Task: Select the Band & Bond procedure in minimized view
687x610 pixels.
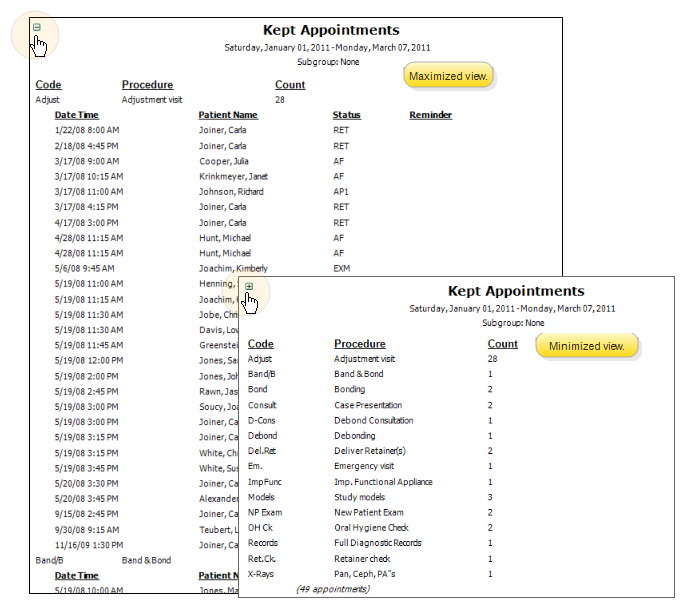Action: (x=358, y=374)
